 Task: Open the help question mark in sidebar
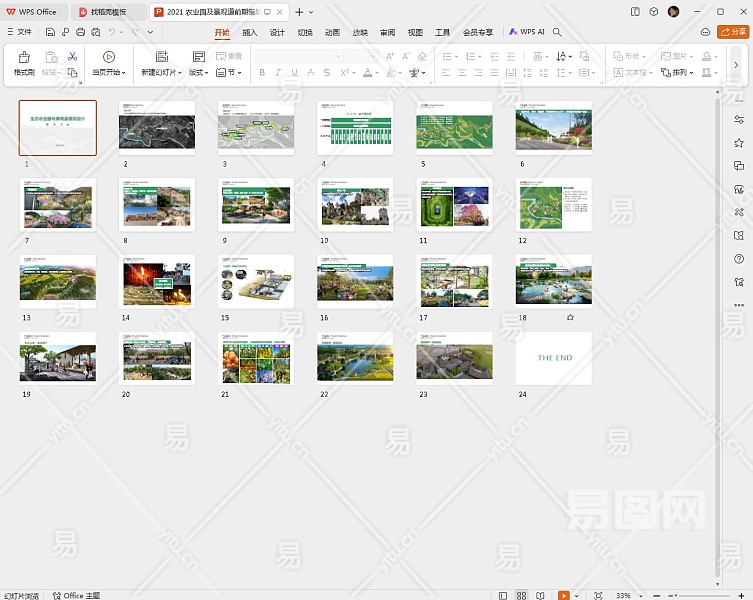739,259
